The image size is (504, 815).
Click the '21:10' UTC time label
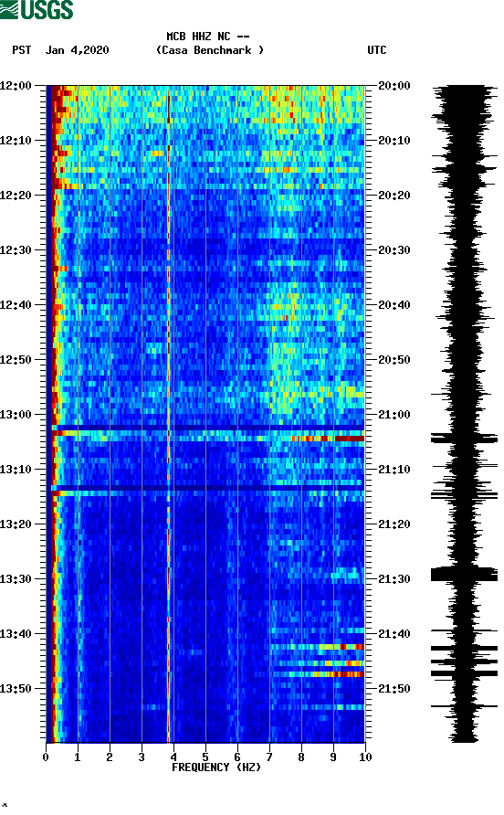(x=394, y=470)
